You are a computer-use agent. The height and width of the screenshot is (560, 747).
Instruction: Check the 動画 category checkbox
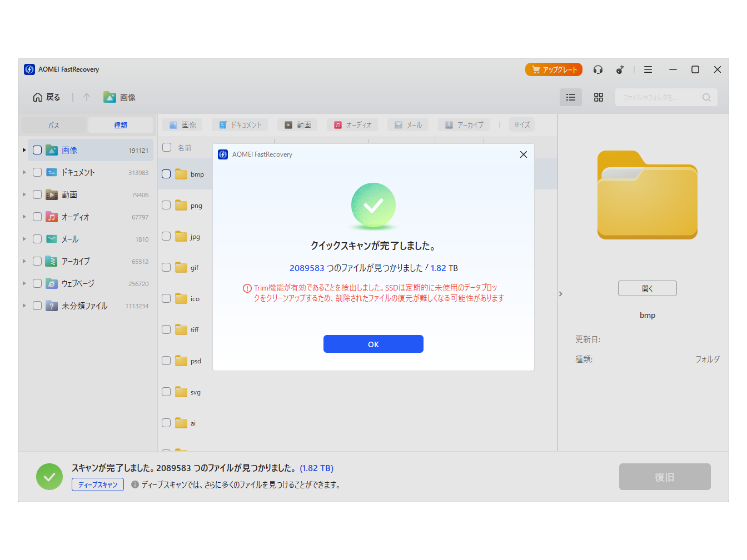37,194
